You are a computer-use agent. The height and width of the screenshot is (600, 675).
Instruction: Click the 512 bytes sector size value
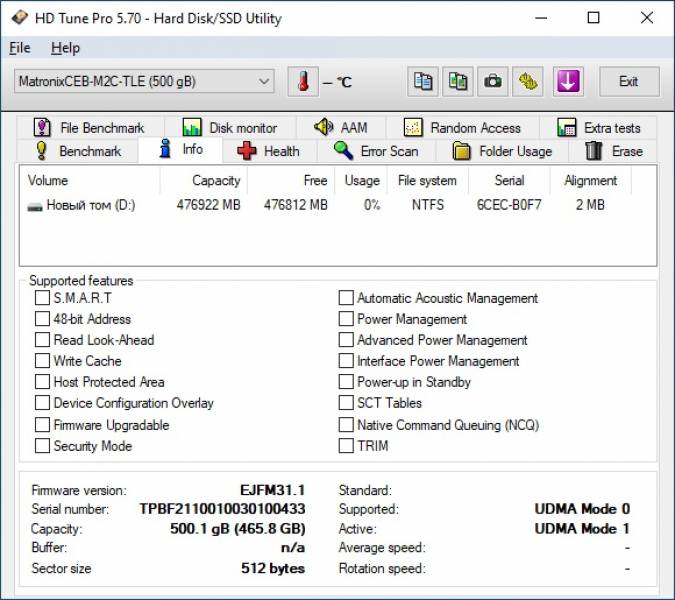(273, 569)
